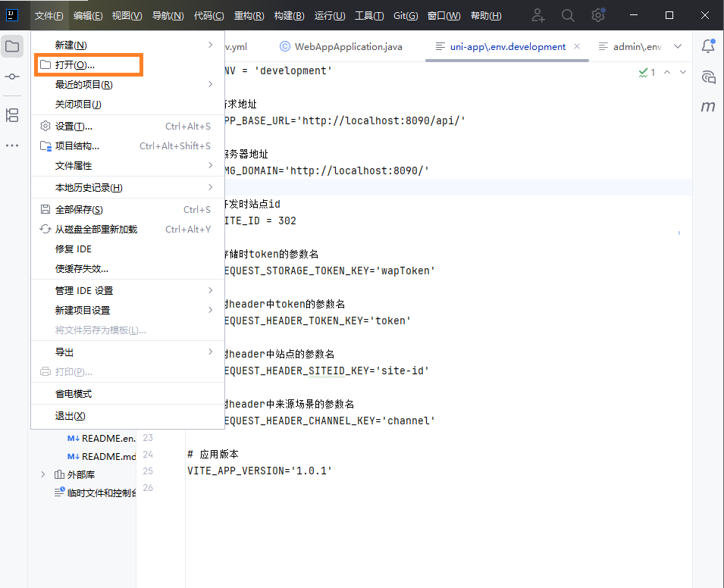Screen dimensions: 724x588
Task: Open the Commit tool window icon
Action: pyautogui.click(x=12, y=77)
